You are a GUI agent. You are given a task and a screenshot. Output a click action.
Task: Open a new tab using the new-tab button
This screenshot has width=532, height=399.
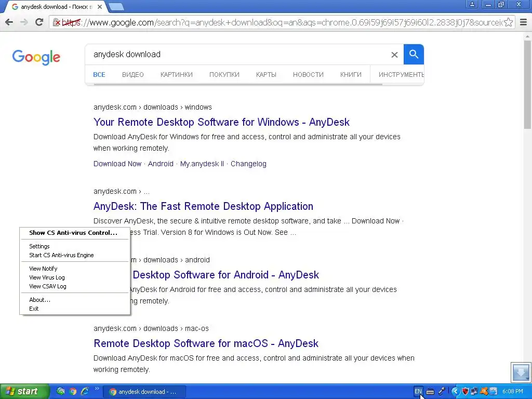click(117, 7)
